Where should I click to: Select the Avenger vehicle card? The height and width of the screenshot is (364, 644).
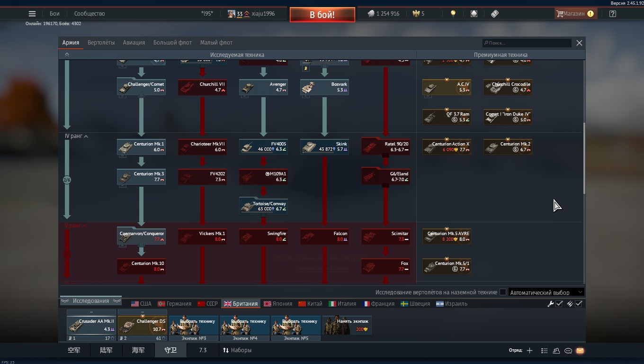pos(263,87)
